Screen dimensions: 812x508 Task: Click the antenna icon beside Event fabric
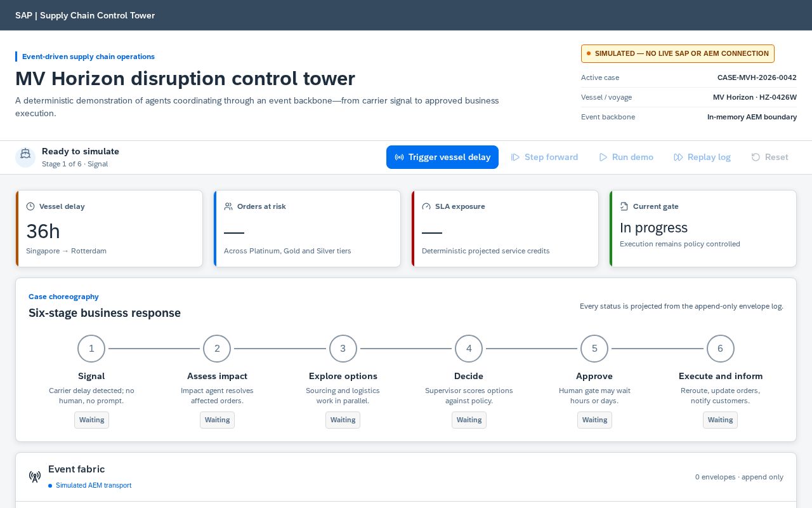point(35,476)
